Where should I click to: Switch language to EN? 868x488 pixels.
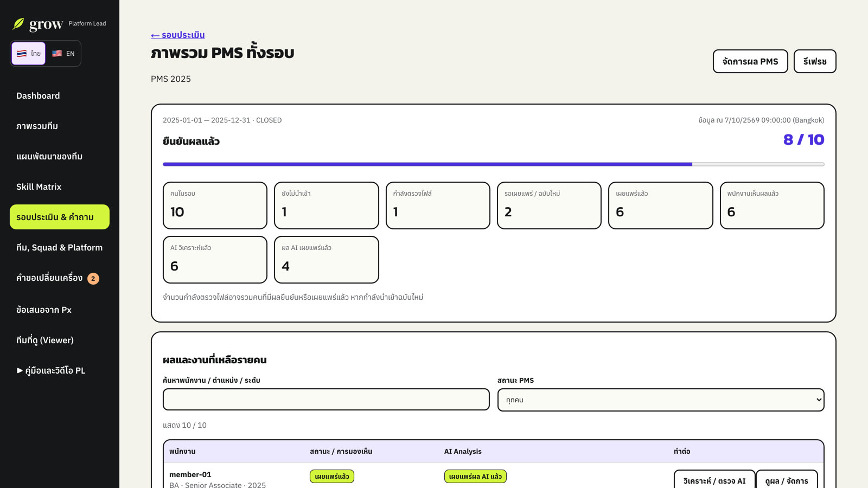point(63,54)
